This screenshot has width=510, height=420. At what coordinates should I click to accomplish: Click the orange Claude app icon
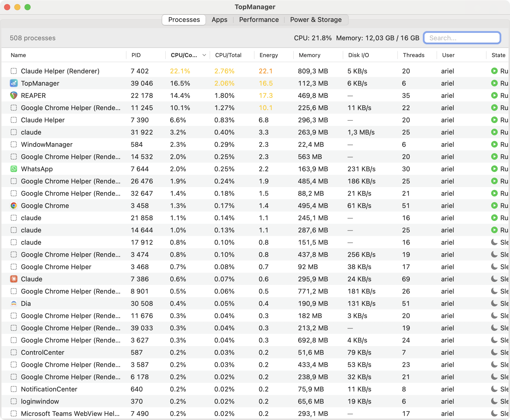pos(14,279)
